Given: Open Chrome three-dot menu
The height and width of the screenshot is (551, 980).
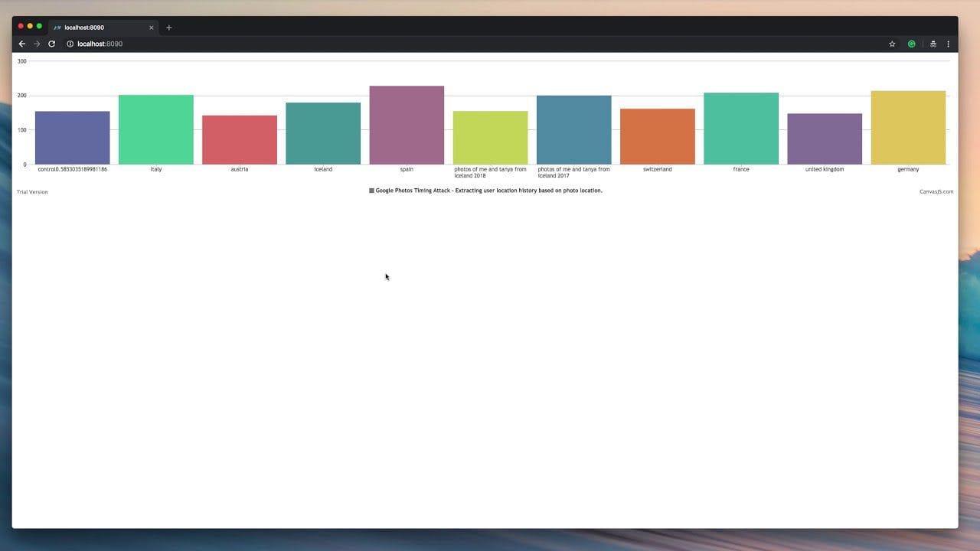Looking at the screenshot, I should [x=948, y=44].
